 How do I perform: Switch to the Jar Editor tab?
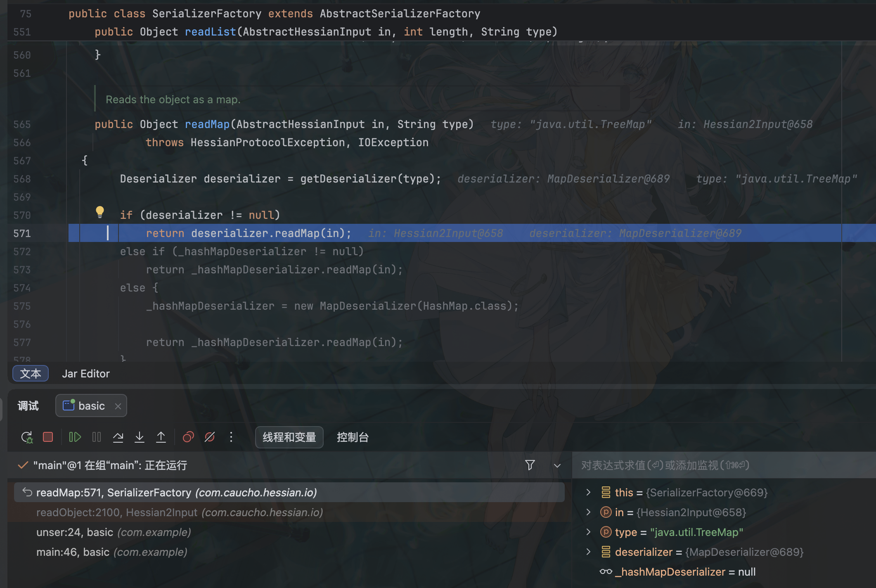(x=86, y=374)
